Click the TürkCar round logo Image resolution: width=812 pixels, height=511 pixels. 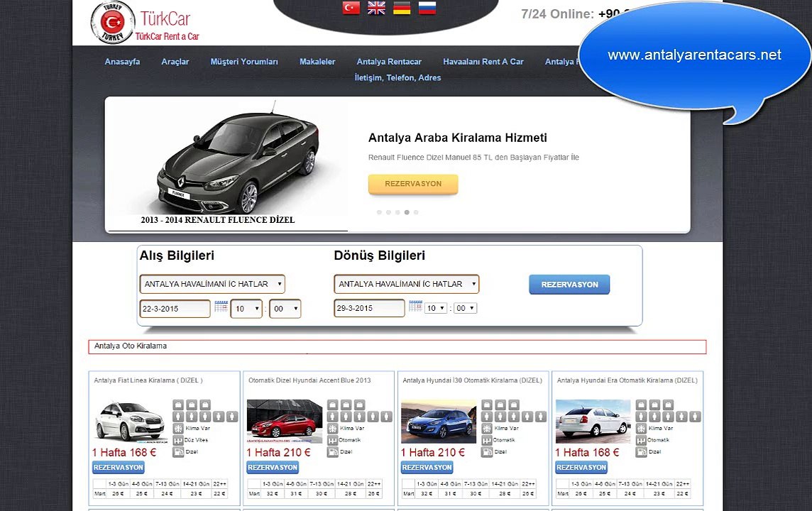pyautogui.click(x=112, y=22)
